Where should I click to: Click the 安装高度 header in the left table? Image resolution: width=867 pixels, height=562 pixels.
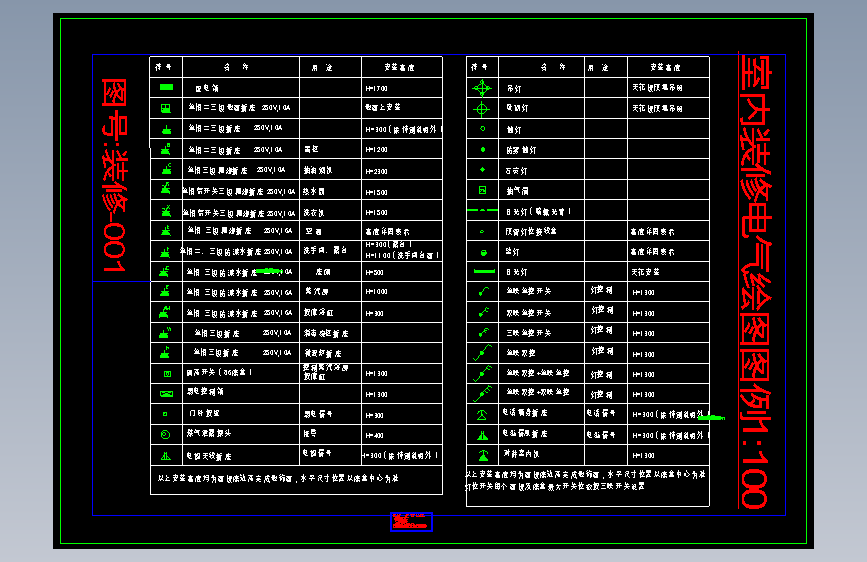(x=399, y=67)
